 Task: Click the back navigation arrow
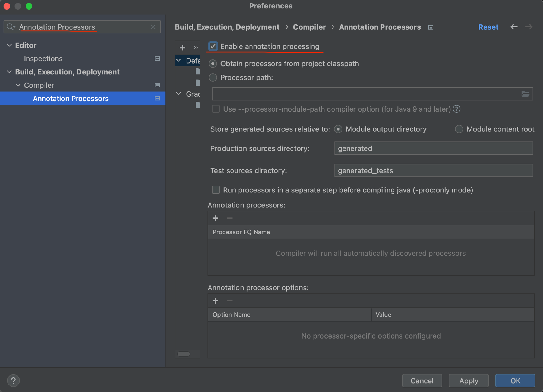point(514,27)
